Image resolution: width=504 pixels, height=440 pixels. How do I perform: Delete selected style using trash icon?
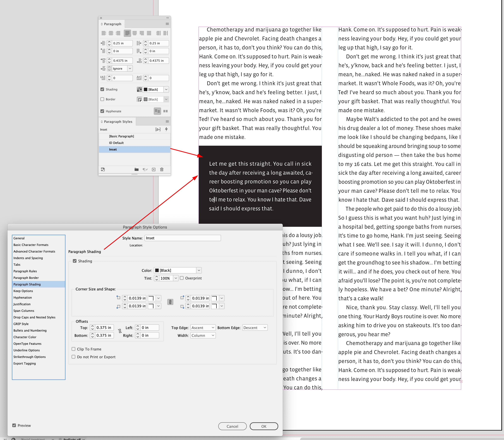pyautogui.click(x=162, y=169)
